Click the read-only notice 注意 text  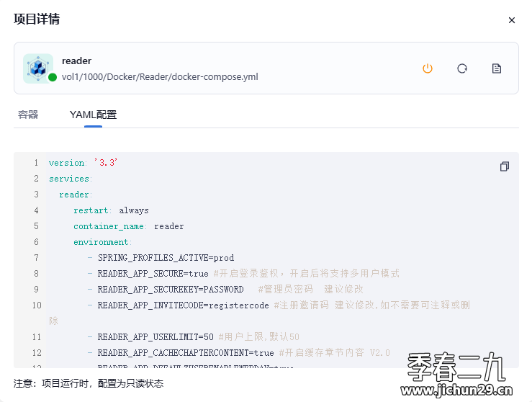[89, 384]
